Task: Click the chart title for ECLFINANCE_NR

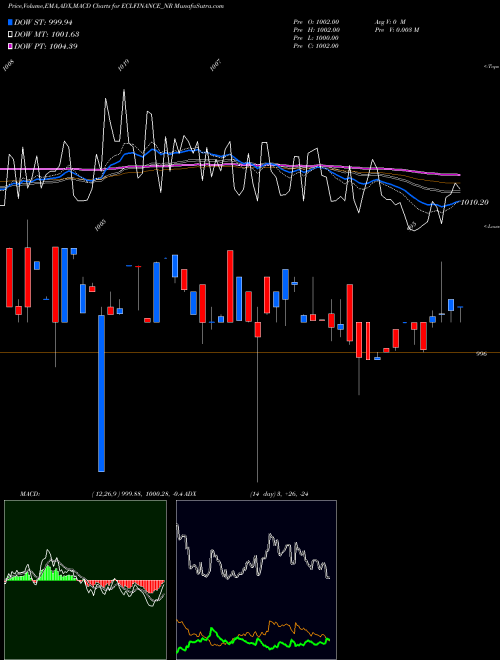Action: click(116, 6)
